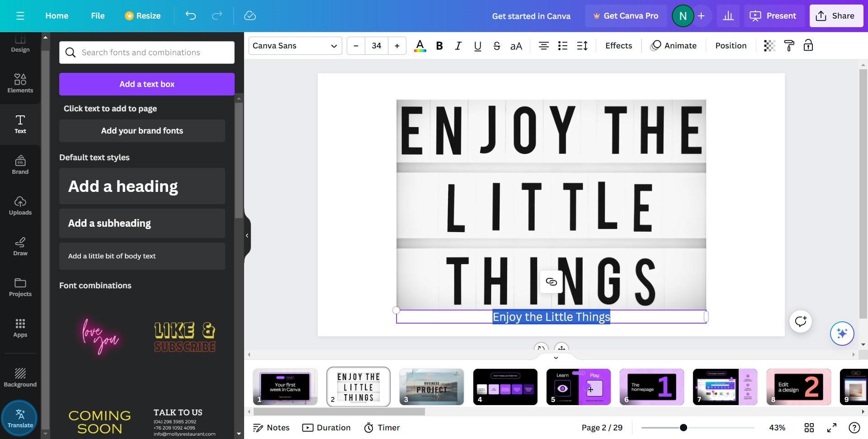Screen dimensions: 868x439
Task: Collapse the side panel with the arrow handle
Action: (x=247, y=235)
